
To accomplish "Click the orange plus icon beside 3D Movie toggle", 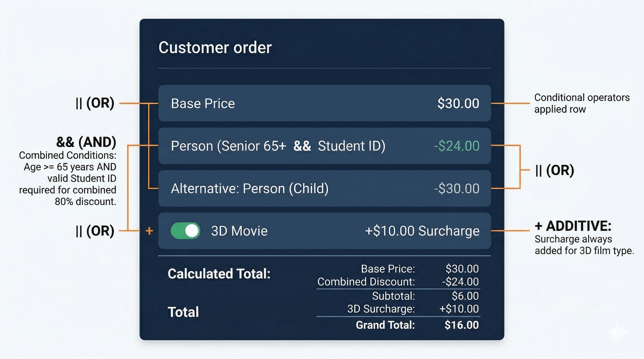I will 149,231.
